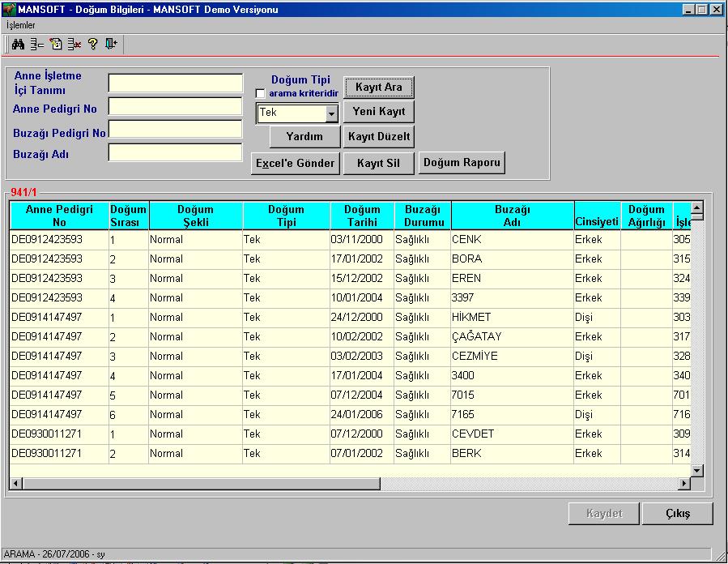Click the edit record notepad icon

tap(56, 44)
